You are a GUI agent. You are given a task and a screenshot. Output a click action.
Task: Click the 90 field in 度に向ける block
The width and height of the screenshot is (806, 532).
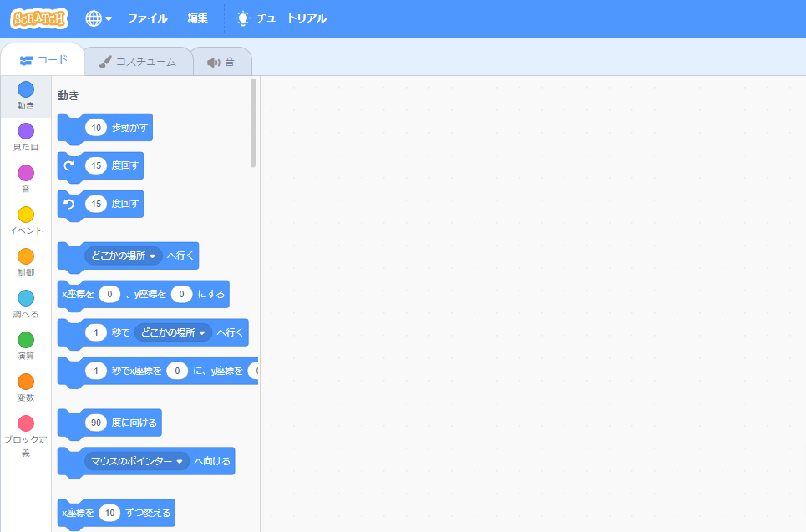96,423
